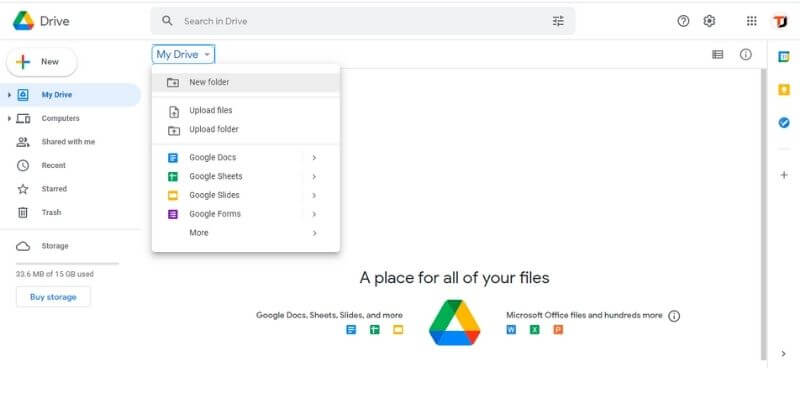Expand the My Drive tree arrow
This screenshot has height=400, width=800.
click(9, 95)
